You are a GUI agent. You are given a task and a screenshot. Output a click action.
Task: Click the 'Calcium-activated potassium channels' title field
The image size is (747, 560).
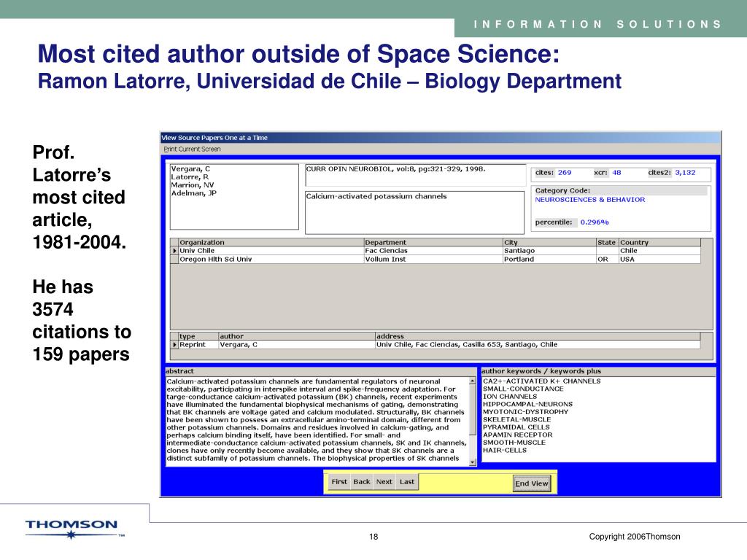(414, 212)
